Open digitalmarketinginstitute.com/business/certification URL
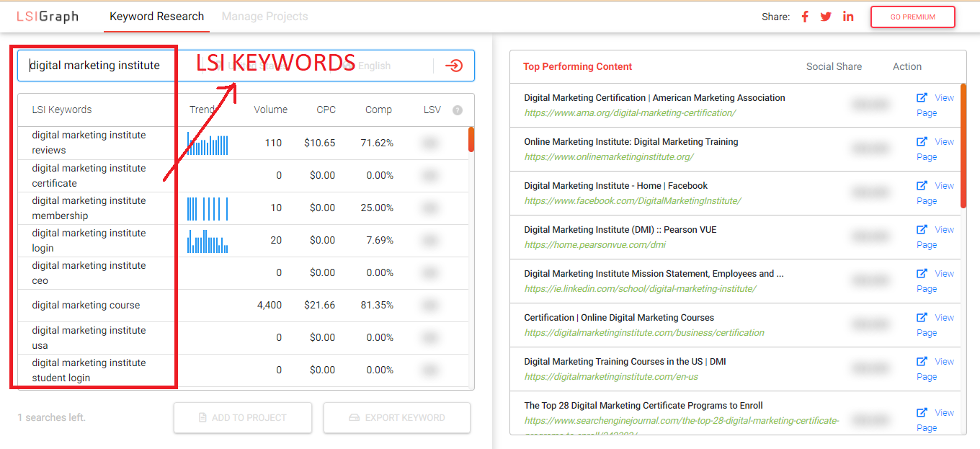980x449 pixels. click(644, 332)
